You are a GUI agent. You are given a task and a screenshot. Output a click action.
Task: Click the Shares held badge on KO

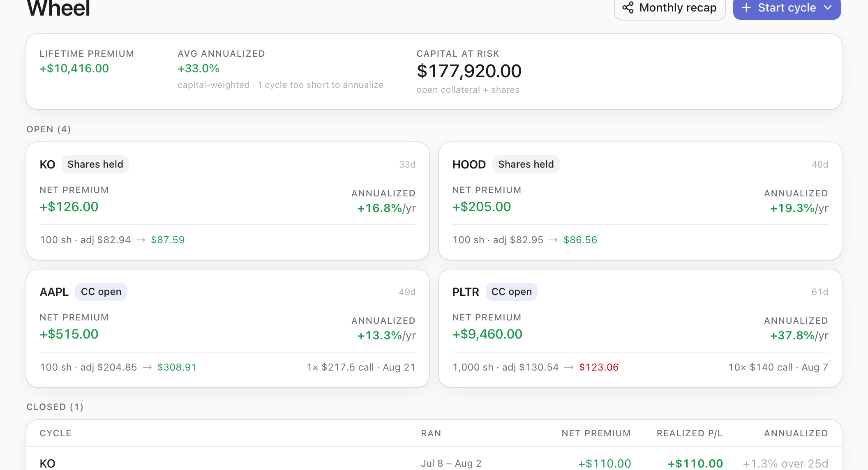[95, 164]
